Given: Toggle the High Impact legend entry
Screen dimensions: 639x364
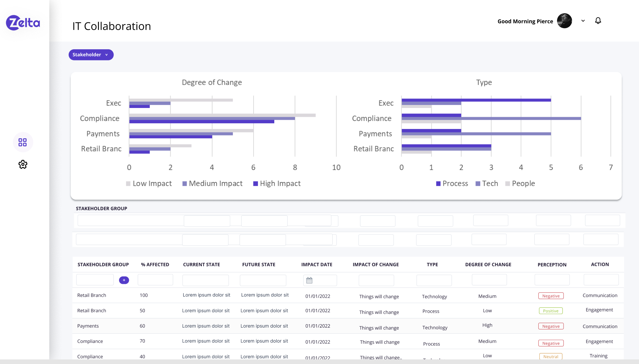Looking at the screenshot, I should click(x=277, y=184).
